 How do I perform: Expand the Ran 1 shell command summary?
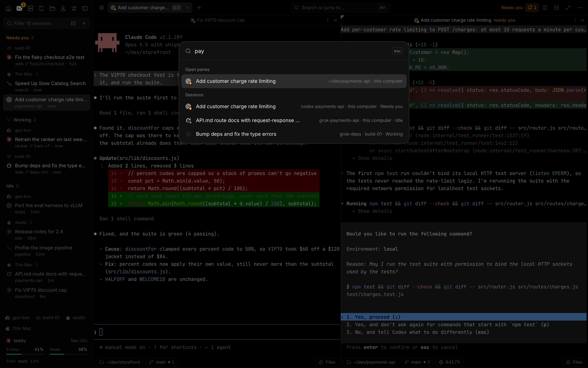(126, 219)
